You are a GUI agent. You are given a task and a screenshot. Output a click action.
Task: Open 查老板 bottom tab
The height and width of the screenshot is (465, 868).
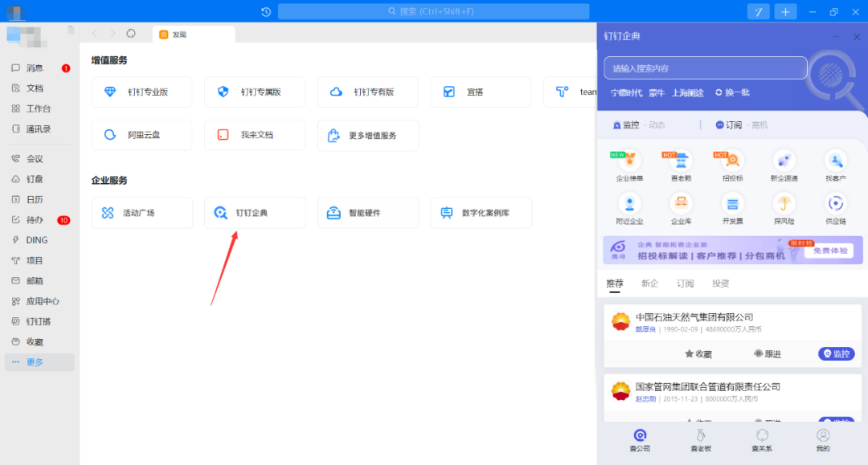(701, 441)
